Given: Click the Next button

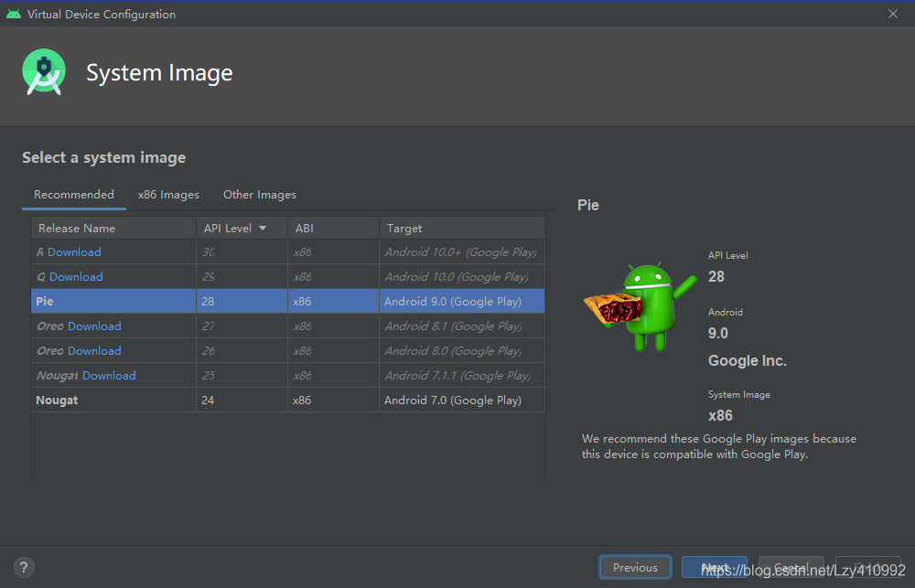Looking at the screenshot, I should pos(715,567).
